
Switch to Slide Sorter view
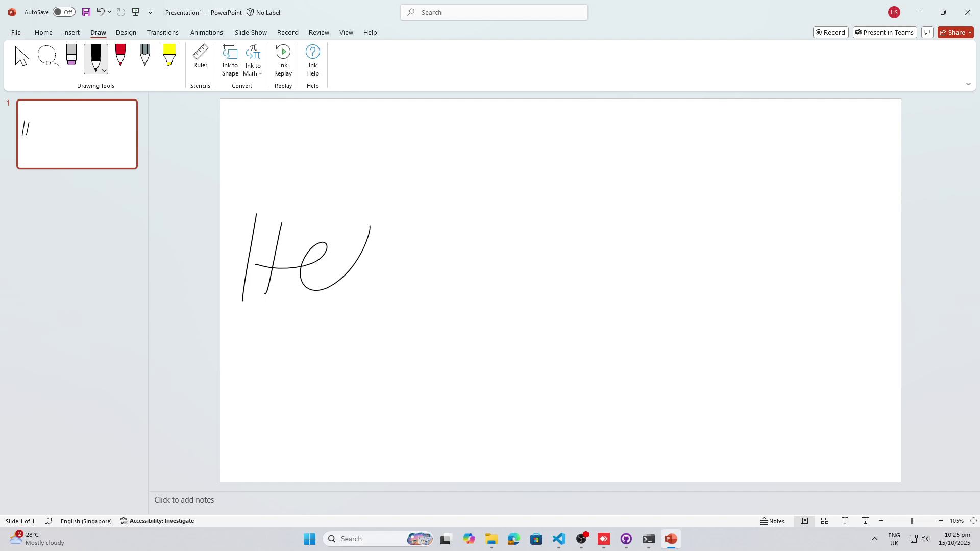824,521
